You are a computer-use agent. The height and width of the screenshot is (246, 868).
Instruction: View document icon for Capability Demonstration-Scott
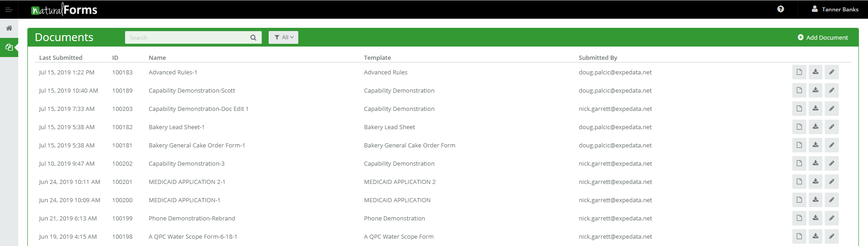click(x=799, y=90)
